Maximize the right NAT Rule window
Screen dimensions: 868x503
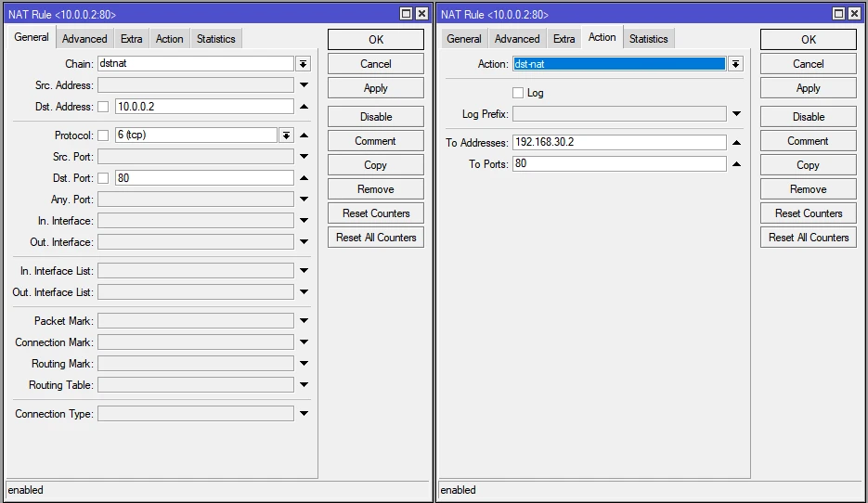click(838, 13)
